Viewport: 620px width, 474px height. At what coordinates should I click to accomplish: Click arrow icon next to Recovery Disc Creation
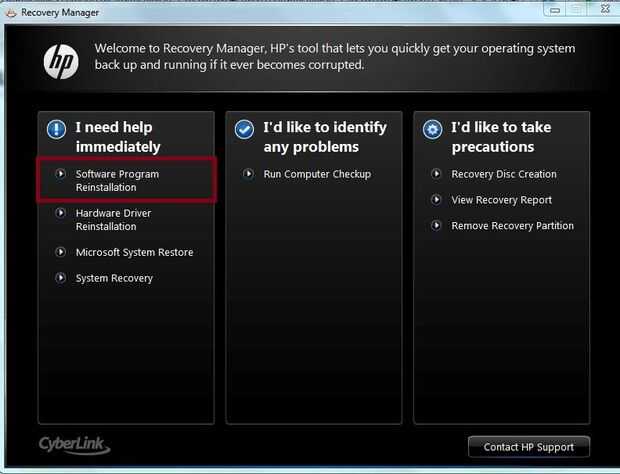(x=437, y=174)
